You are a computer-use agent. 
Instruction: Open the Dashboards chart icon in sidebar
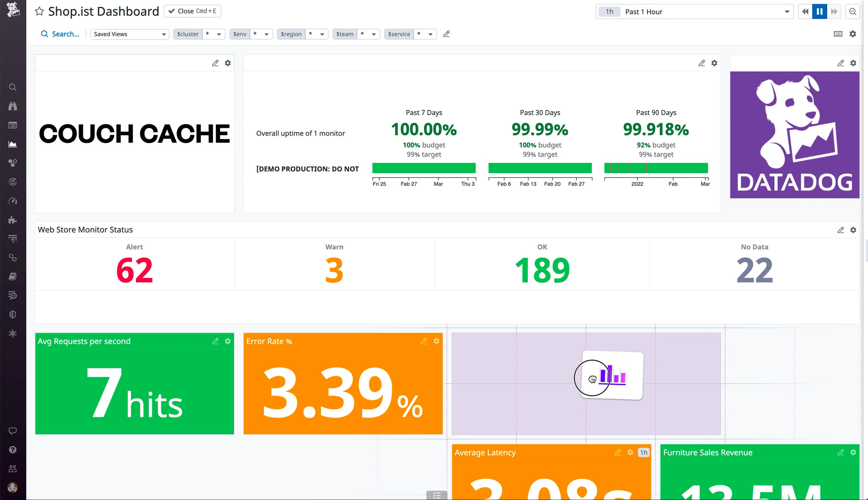pyautogui.click(x=13, y=144)
